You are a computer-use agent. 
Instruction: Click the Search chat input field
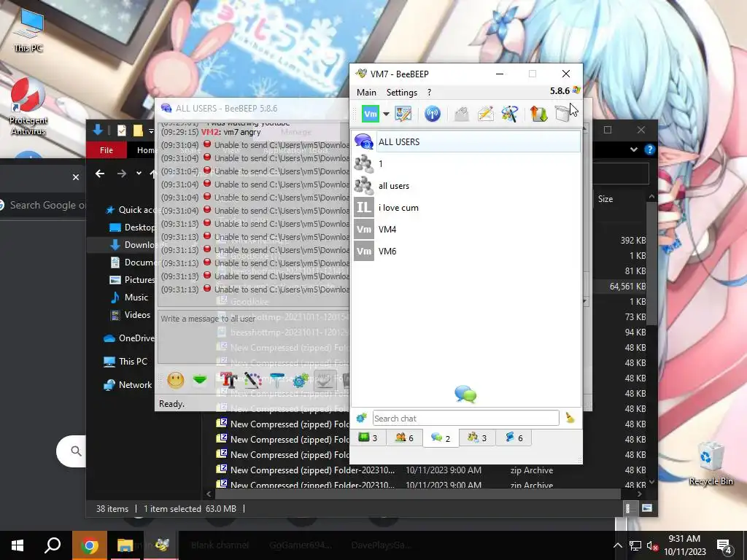point(465,418)
